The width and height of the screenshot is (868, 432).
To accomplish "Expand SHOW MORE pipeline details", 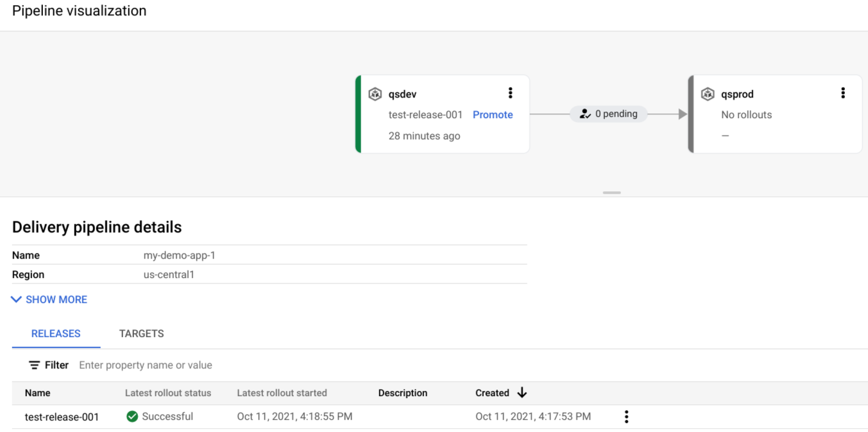I will click(49, 299).
